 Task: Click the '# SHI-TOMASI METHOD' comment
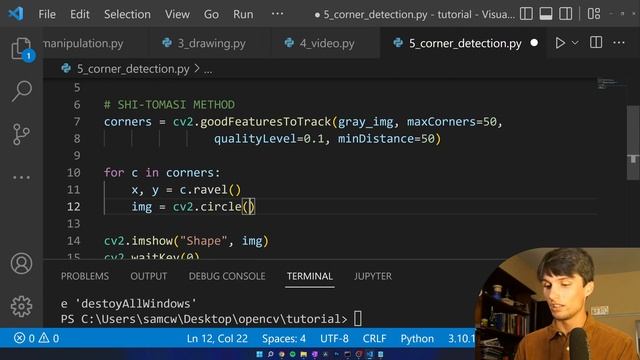click(169, 105)
